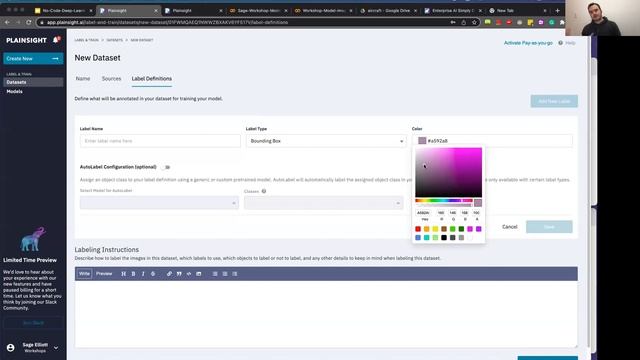
Task: Click the share icon in address bar
Action: pyautogui.click(x=463, y=22)
